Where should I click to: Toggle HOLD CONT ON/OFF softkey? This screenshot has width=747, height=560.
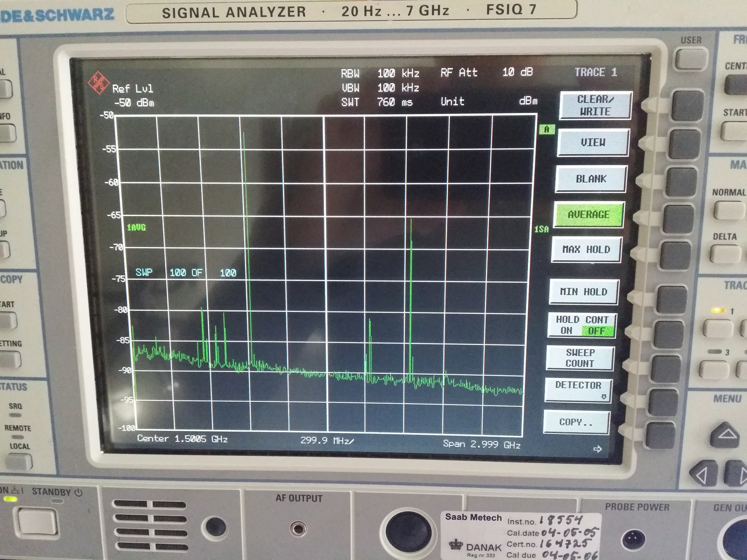pos(582,325)
